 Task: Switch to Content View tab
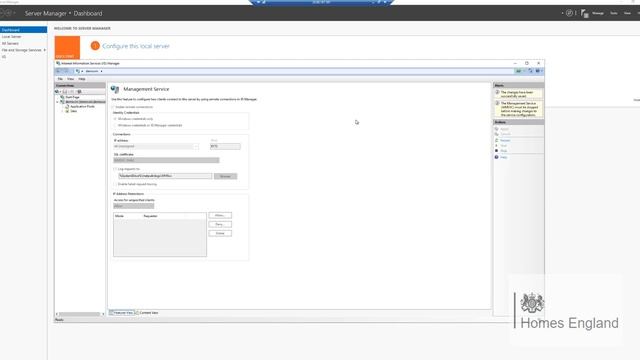[x=147, y=313]
